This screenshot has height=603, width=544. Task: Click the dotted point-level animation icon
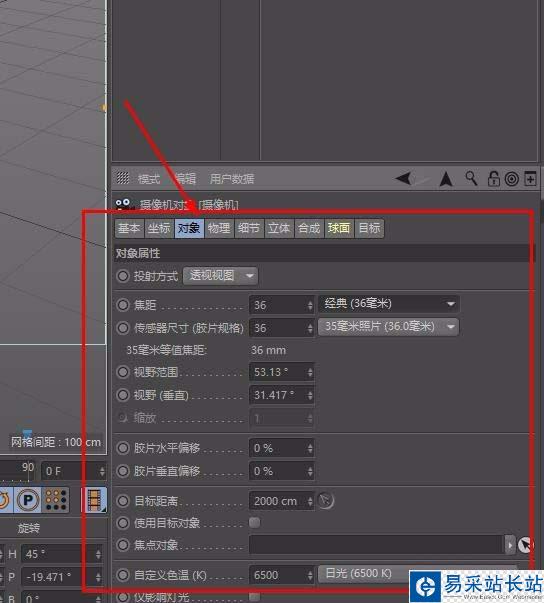[56, 500]
